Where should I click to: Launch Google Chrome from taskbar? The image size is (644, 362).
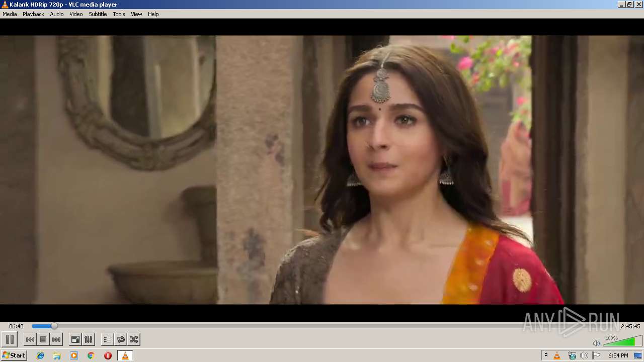pyautogui.click(x=91, y=355)
